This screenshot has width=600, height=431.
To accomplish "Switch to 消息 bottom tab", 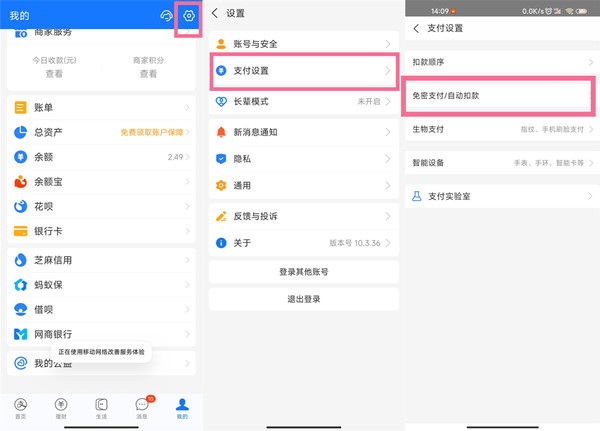I will tap(143, 408).
